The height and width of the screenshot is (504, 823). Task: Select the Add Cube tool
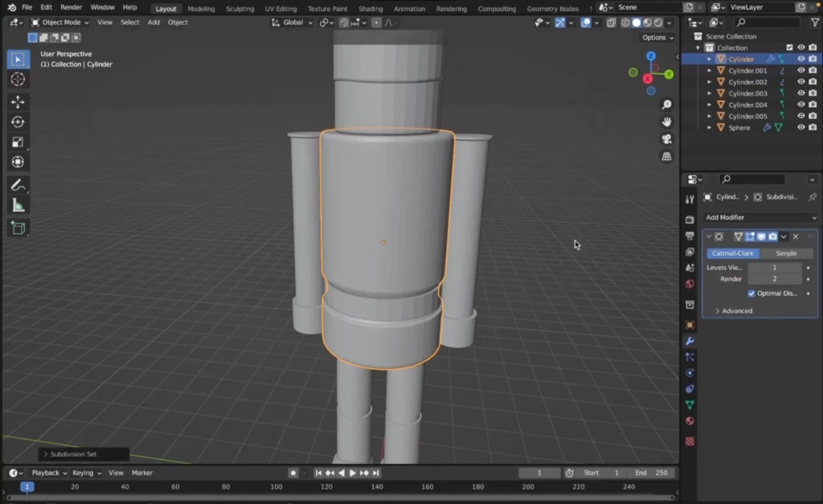18,228
